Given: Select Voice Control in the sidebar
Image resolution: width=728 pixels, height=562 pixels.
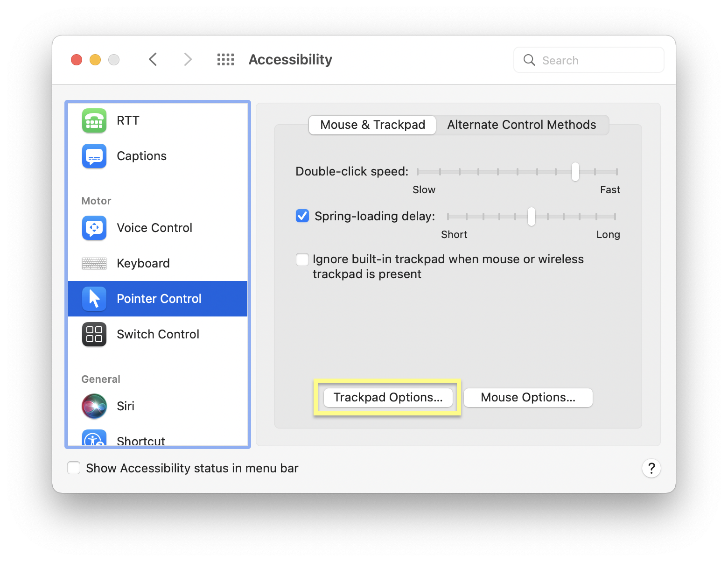Looking at the screenshot, I should (x=158, y=228).
